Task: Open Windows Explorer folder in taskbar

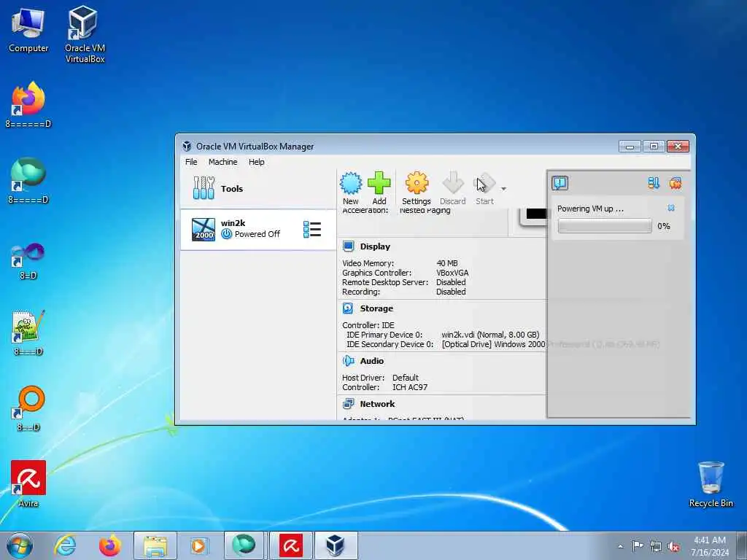Action: pyautogui.click(x=155, y=545)
